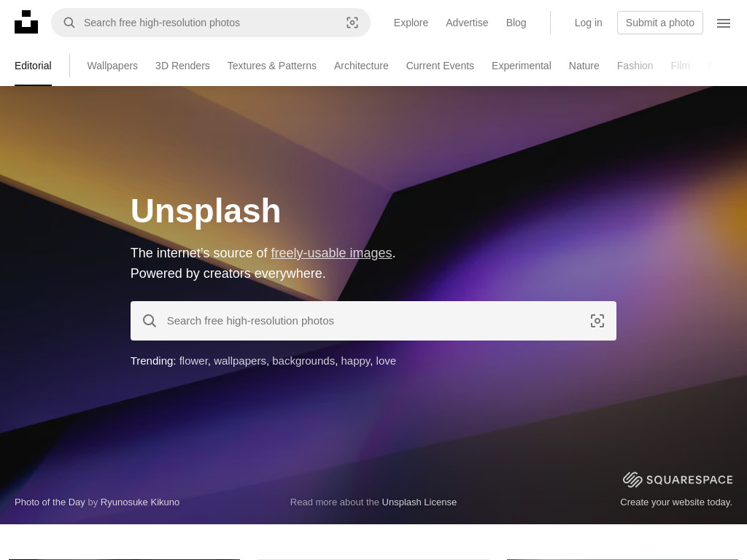Open the Textures & Patterns category
This screenshot has width=747, height=560.
[271, 66]
